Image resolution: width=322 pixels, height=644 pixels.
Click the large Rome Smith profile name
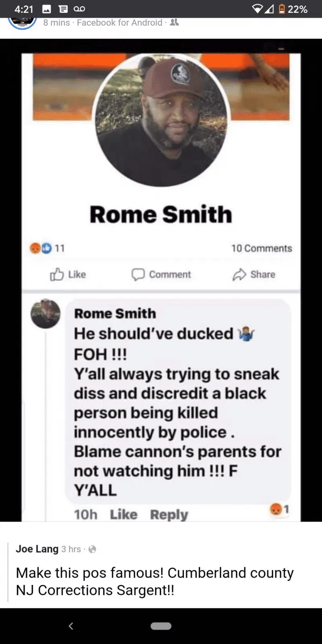click(161, 214)
